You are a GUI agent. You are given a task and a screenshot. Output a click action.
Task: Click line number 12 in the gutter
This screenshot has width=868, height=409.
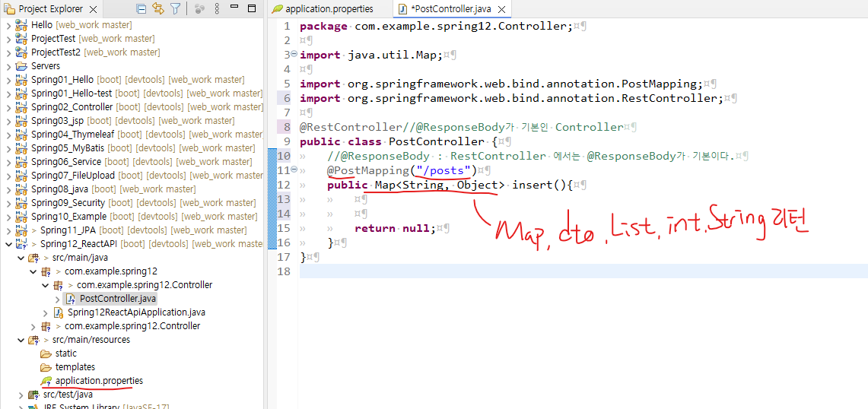point(284,184)
